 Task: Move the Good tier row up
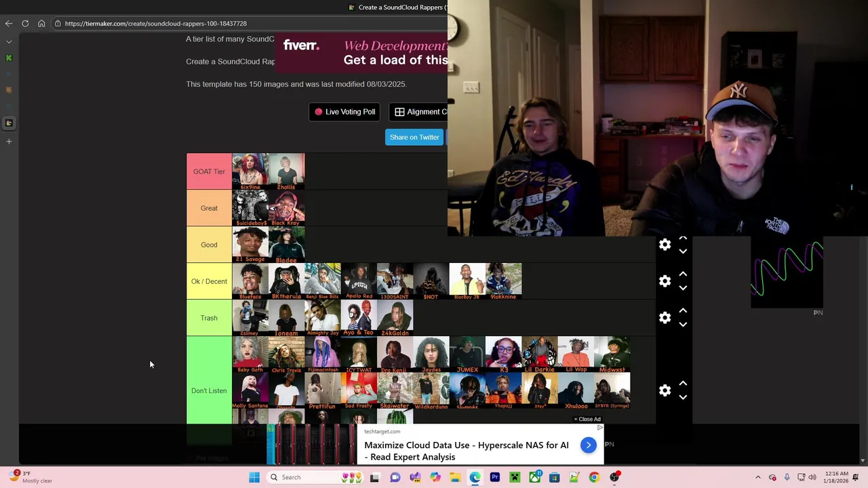tap(683, 238)
